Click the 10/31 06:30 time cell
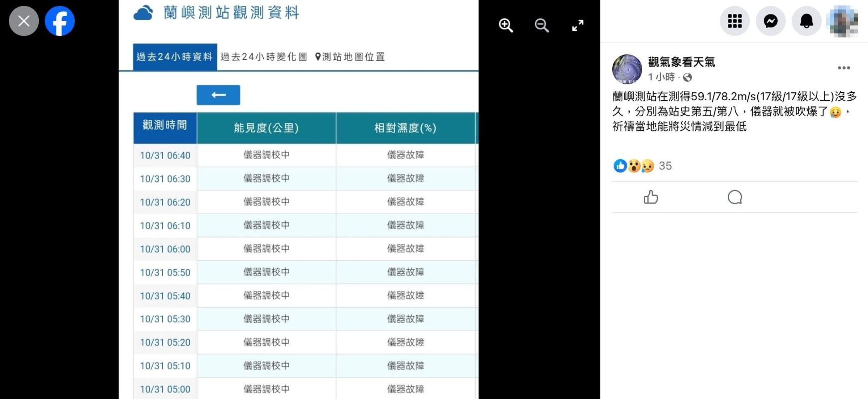The height and width of the screenshot is (399, 868). pyautogui.click(x=165, y=179)
